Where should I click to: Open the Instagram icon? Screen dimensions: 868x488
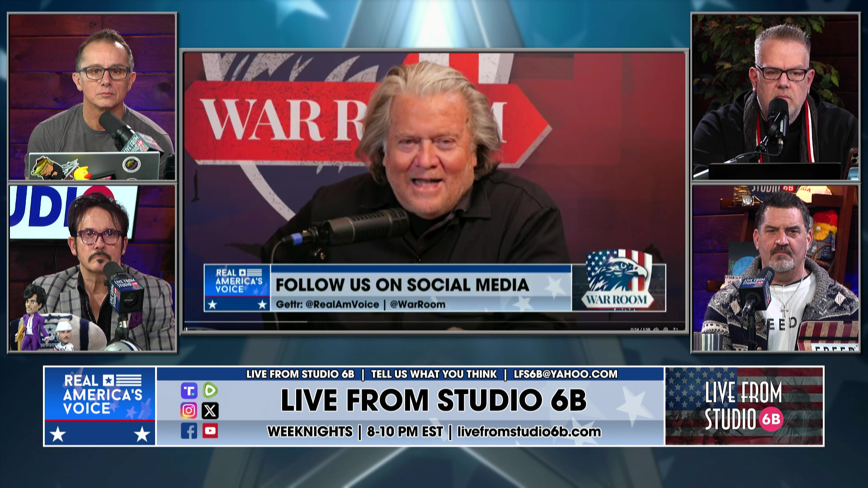click(x=189, y=411)
